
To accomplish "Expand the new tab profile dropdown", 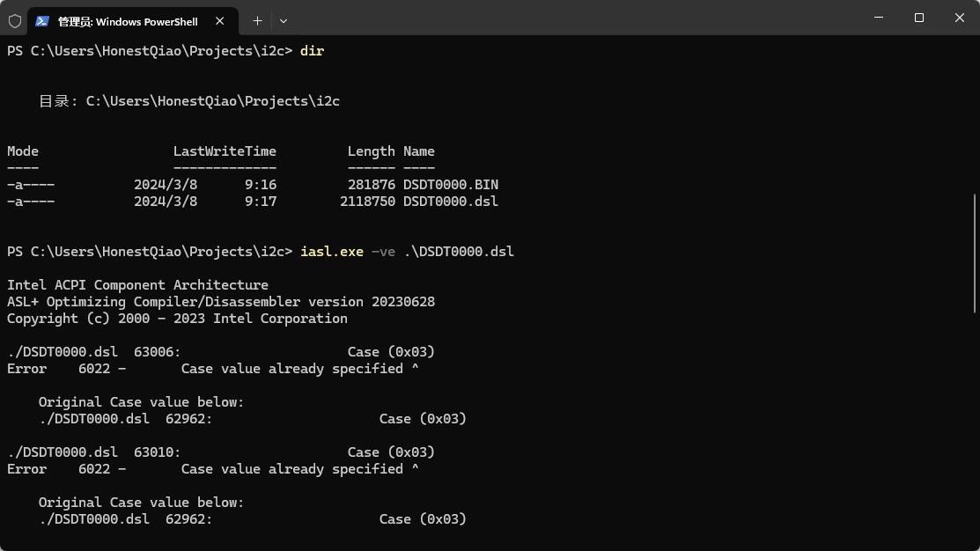I will coord(284,20).
